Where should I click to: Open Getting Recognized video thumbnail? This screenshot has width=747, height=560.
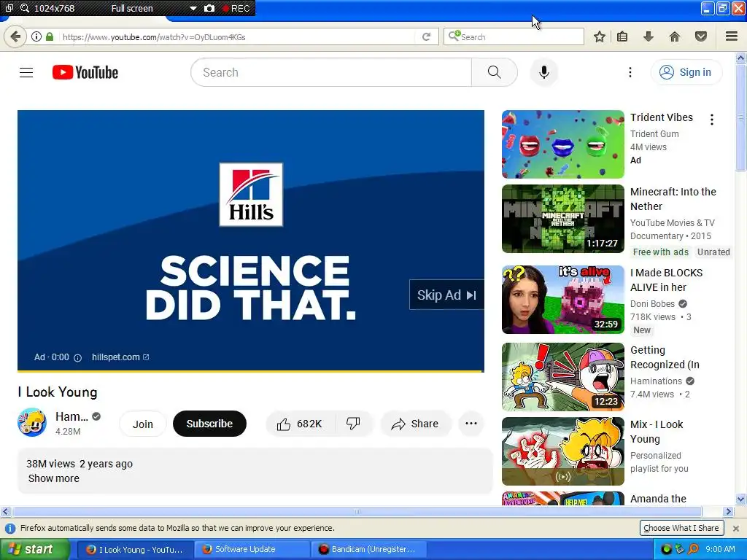tap(562, 377)
